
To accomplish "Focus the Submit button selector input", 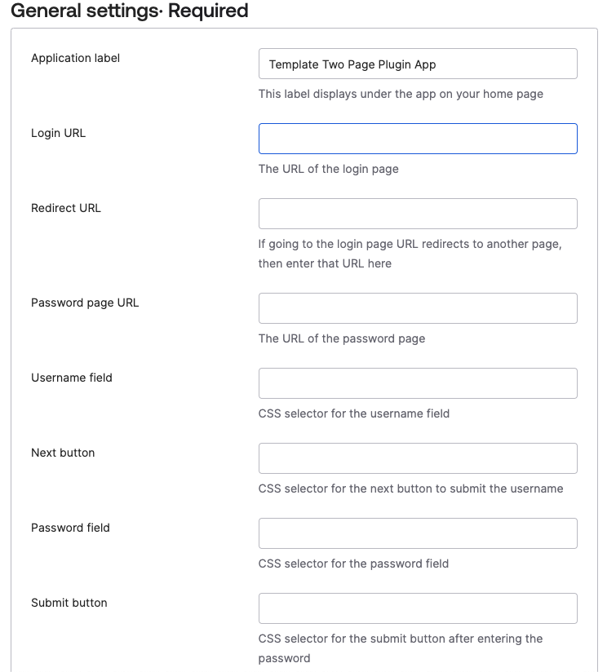I will 418,608.
